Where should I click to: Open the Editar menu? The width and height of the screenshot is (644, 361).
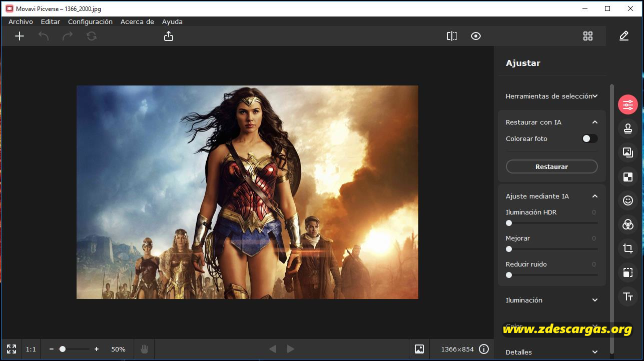pos(51,21)
